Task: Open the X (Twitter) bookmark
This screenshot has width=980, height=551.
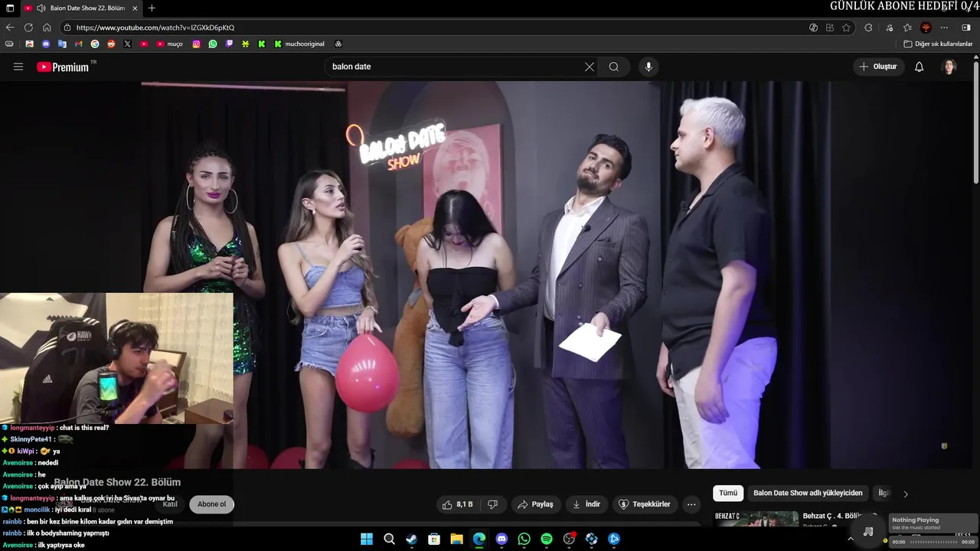Action: [x=127, y=44]
